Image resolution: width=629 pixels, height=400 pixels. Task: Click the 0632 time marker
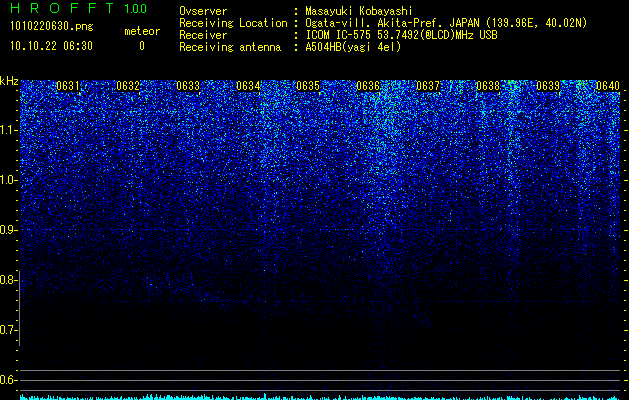(x=128, y=86)
